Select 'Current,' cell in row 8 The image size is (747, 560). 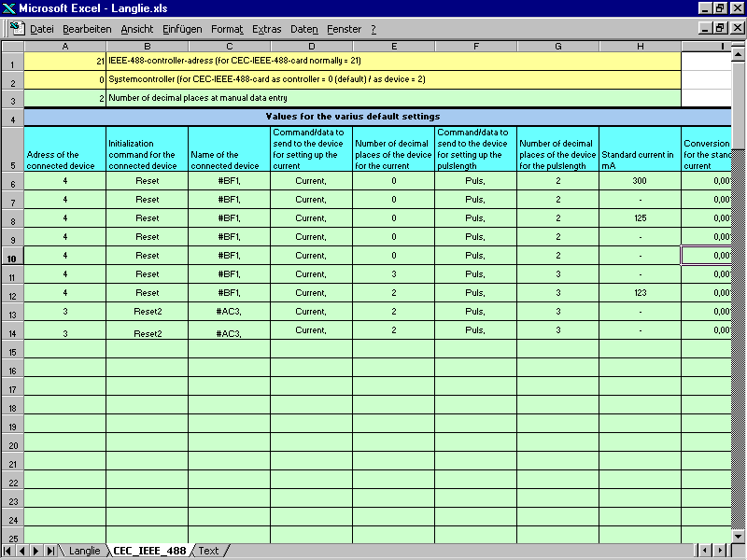coord(312,218)
